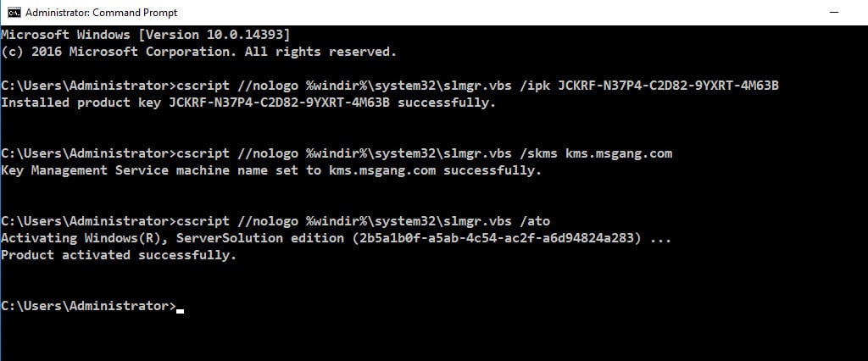
Task: Click the Windows Version 10.0.14393 line
Action: (x=145, y=35)
